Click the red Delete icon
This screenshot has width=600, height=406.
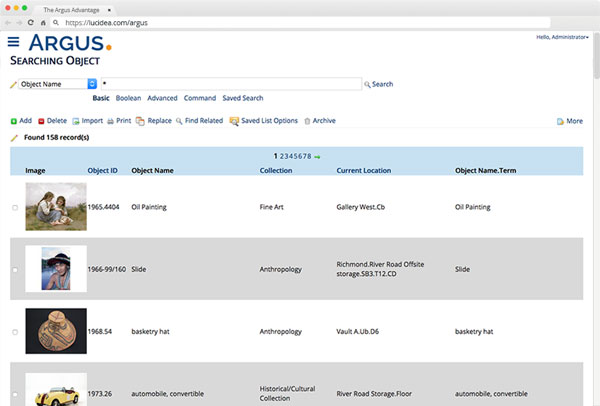pos(42,121)
